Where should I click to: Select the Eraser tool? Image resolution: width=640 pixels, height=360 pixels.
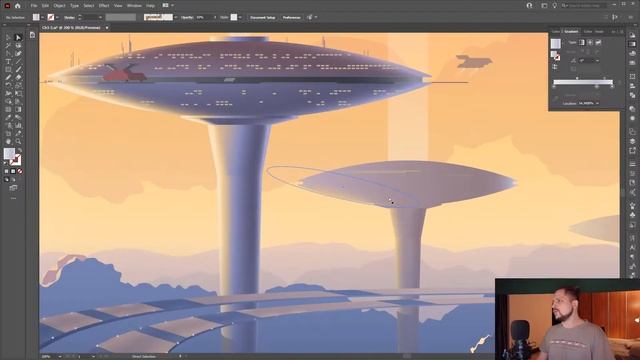click(18, 78)
